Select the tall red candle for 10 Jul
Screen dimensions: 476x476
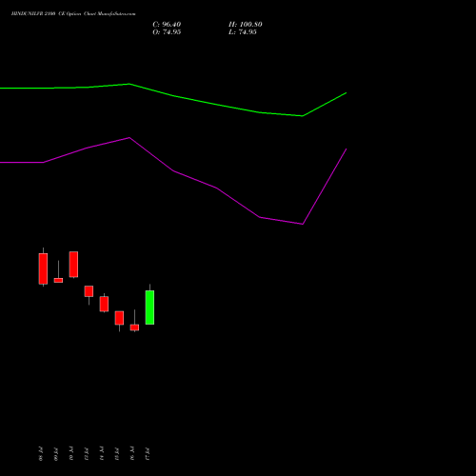[73, 265]
